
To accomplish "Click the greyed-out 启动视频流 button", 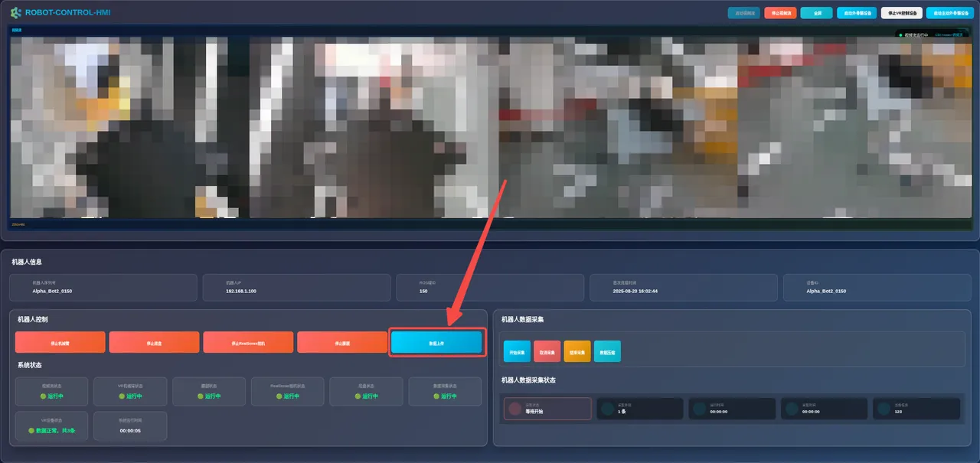I will tap(744, 13).
